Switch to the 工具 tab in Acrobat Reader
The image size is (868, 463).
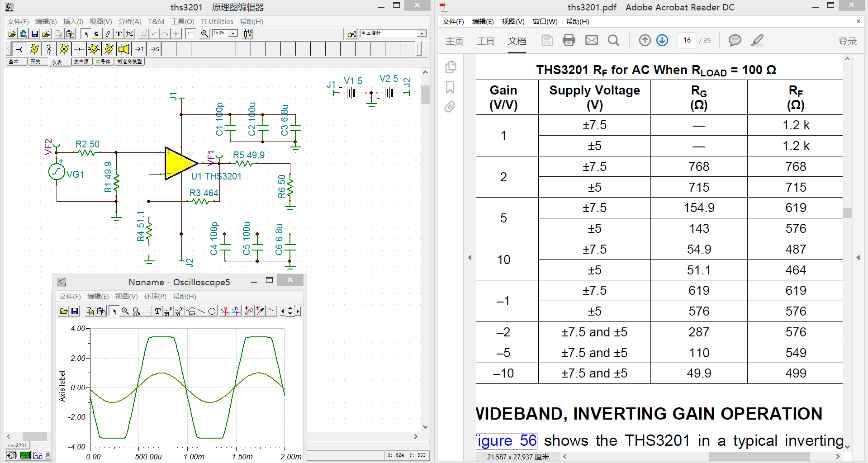tap(486, 41)
